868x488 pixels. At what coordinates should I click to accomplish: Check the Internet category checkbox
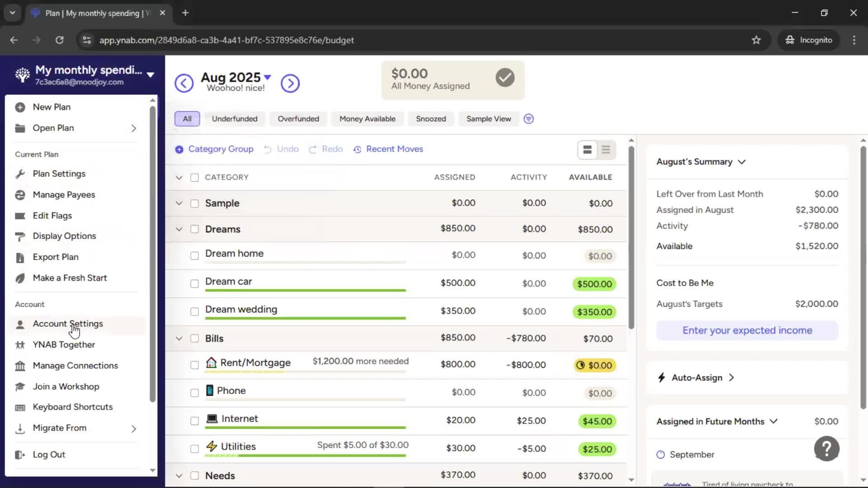pos(194,421)
